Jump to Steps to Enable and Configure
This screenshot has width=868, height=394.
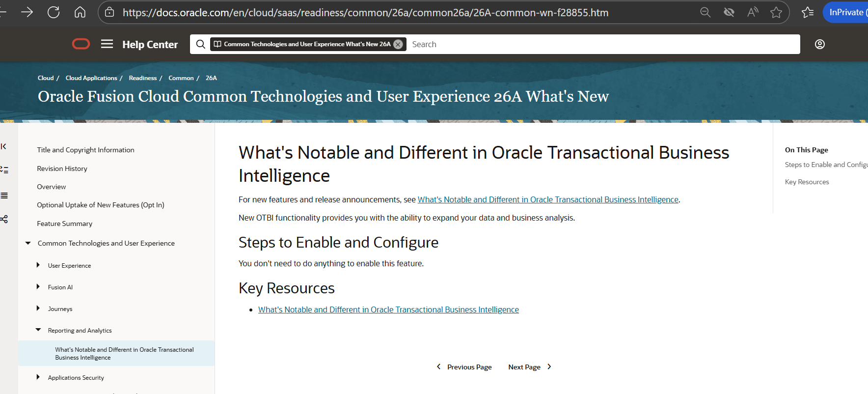[x=826, y=165]
